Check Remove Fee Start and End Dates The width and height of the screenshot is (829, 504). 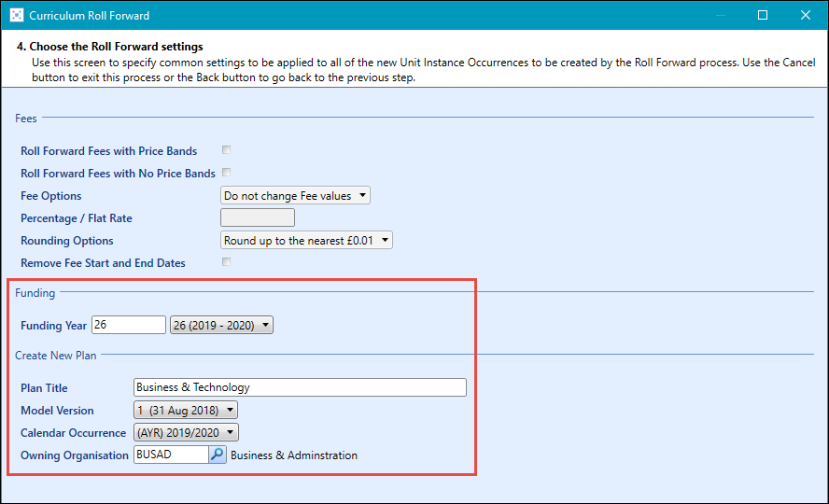point(227,262)
